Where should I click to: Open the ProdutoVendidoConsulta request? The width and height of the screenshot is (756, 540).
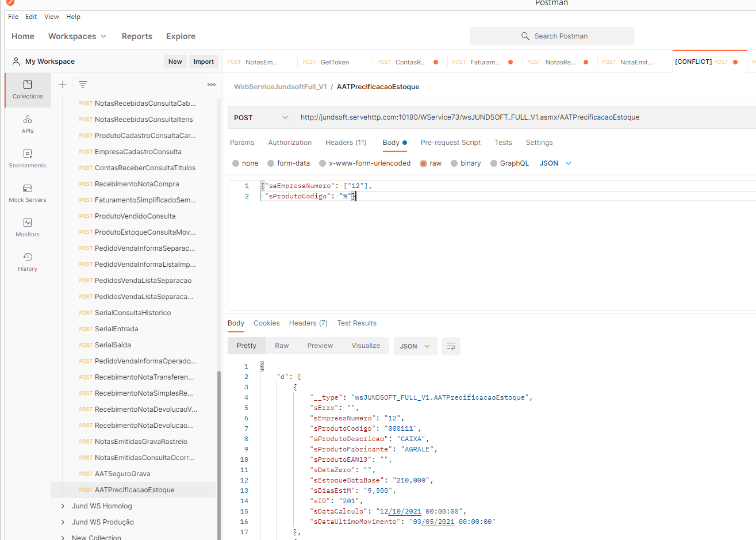point(133,216)
